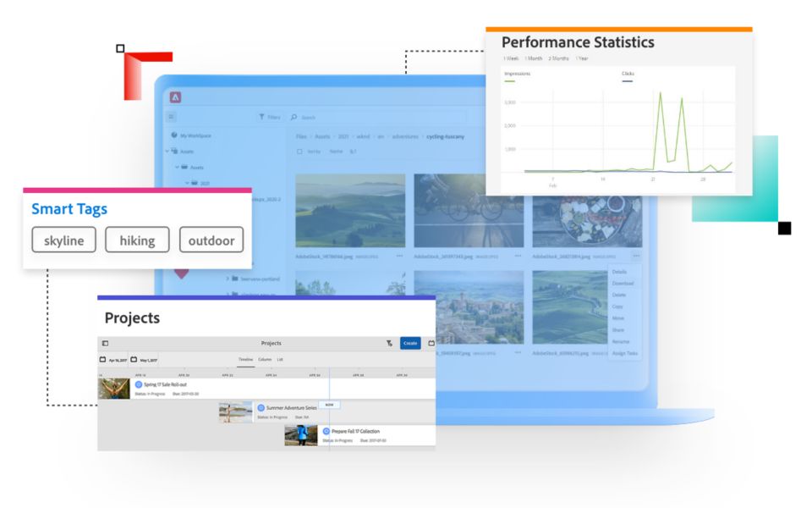Click the status circle of Spring 17 Sale Roll-out
812x508 pixels.
click(x=138, y=384)
